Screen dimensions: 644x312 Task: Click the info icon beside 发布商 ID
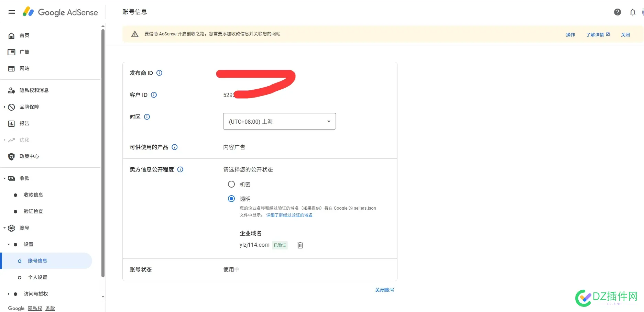point(159,73)
